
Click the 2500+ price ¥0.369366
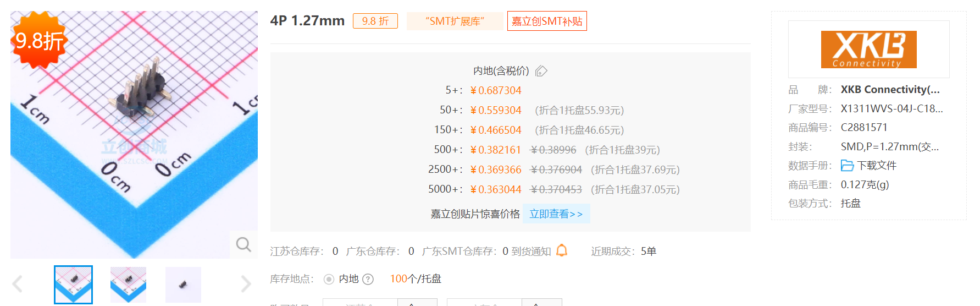click(496, 170)
